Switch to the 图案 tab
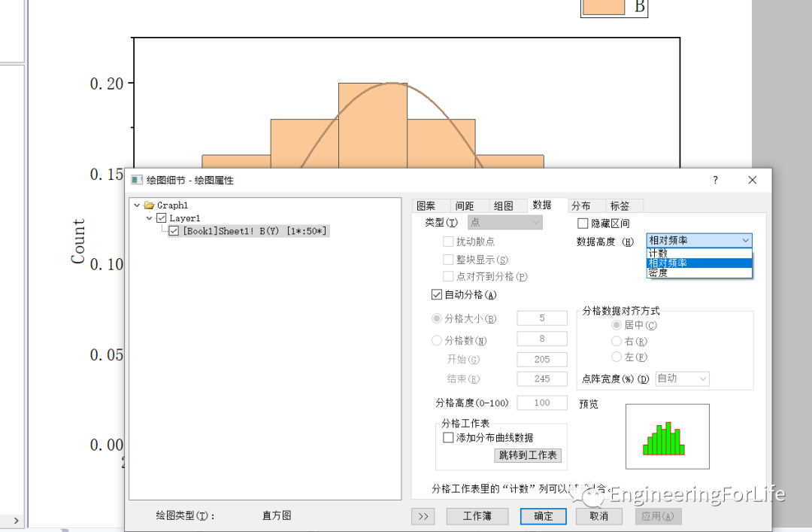The width and height of the screenshot is (812, 532). (x=427, y=206)
